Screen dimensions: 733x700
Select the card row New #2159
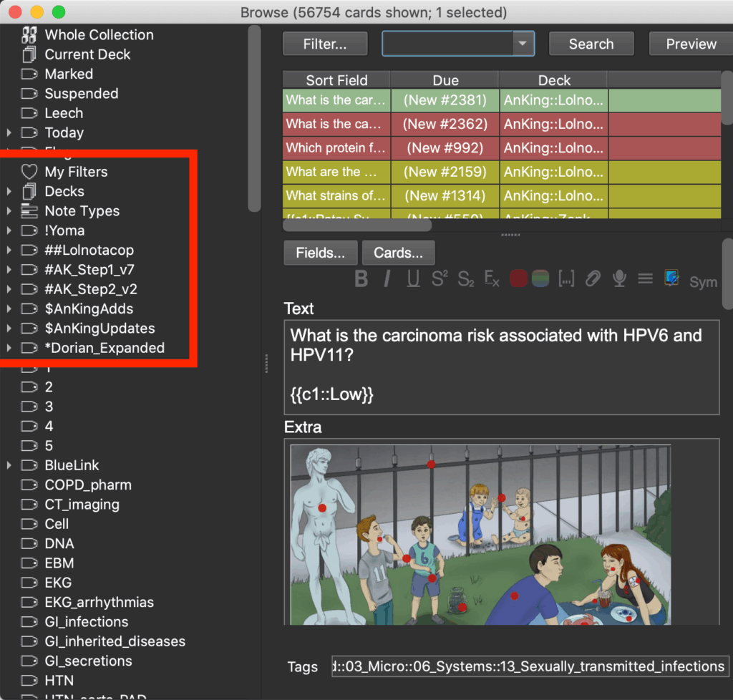(502, 172)
